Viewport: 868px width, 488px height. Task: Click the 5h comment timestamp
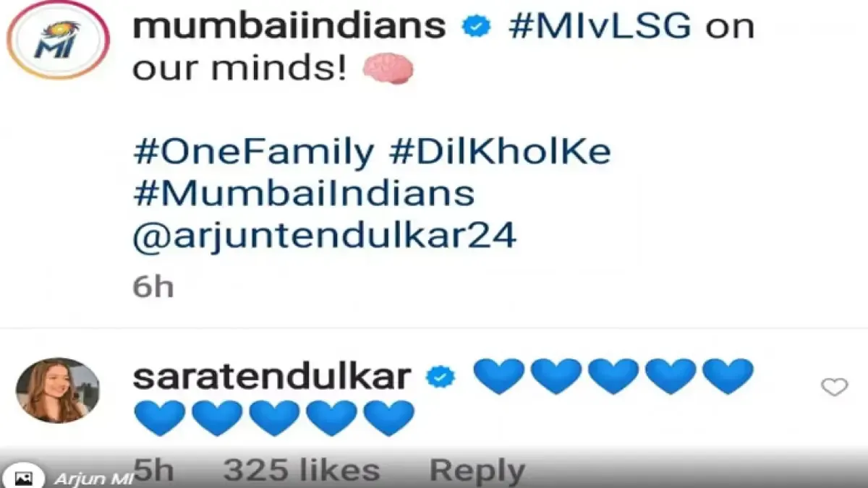click(154, 471)
